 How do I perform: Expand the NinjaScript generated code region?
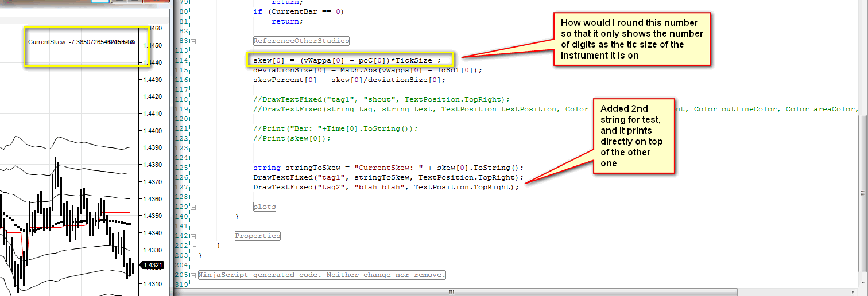pos(194,275)
